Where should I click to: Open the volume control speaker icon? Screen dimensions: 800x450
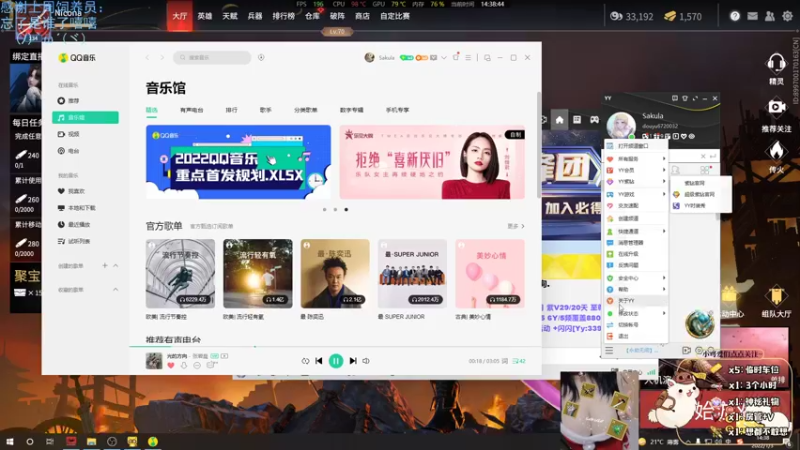[x=366, y=361]
